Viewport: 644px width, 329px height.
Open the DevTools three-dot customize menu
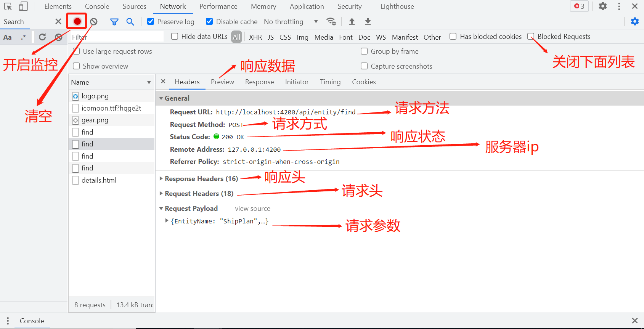click(x=619, y=6)
